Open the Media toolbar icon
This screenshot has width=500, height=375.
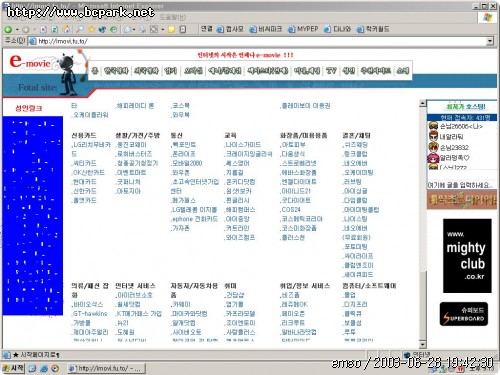tap(102, 29)
